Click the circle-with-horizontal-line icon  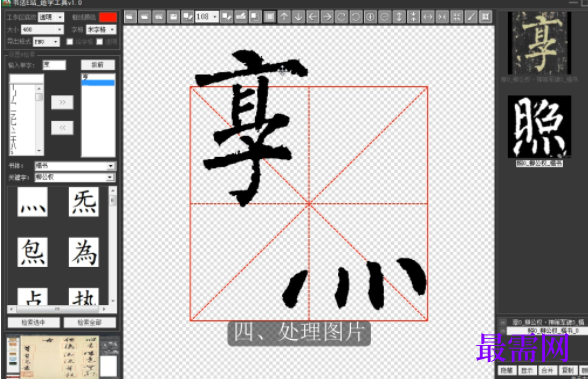[384, 16]
